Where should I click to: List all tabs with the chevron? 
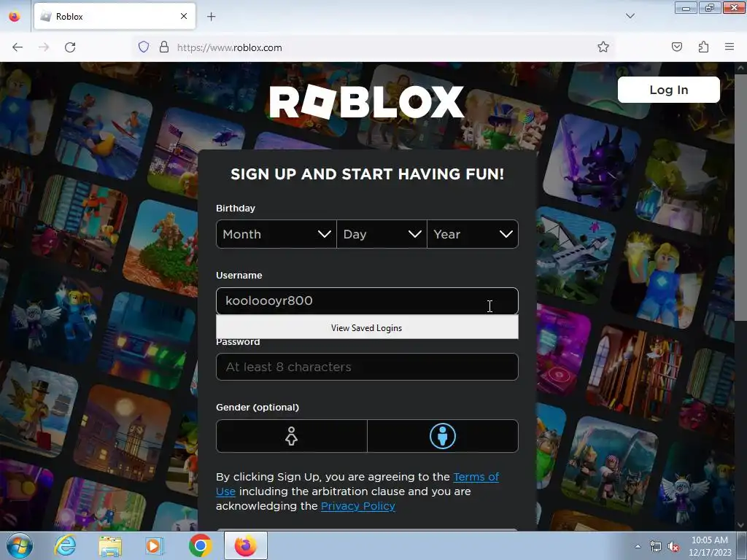click(630, 16)
